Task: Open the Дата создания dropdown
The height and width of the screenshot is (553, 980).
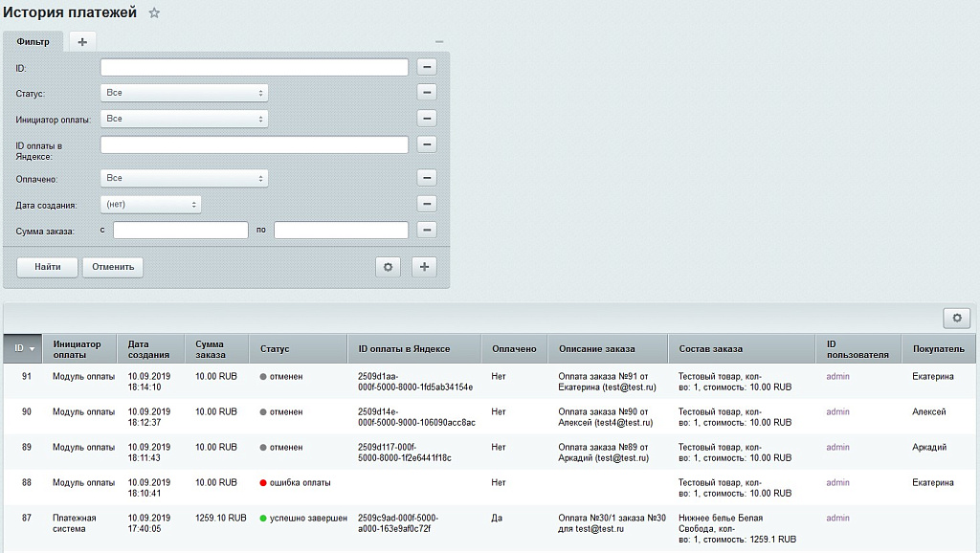Action: (x=150, y=204)
